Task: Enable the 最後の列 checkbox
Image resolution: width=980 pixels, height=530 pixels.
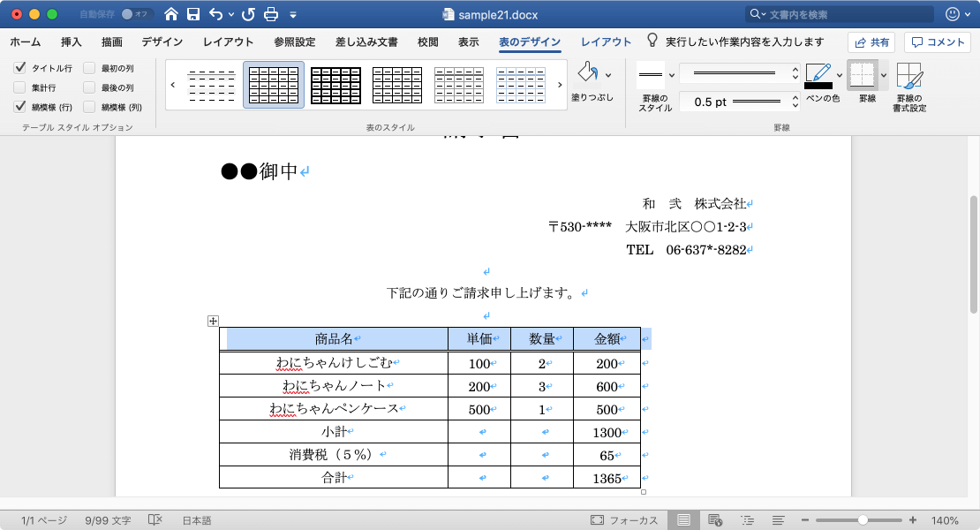Action: click(x=89, y=87)
